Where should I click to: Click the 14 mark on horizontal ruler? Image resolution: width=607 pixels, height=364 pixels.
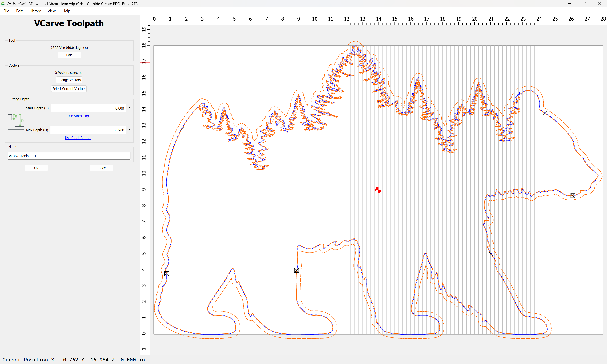tap(379, 19)
